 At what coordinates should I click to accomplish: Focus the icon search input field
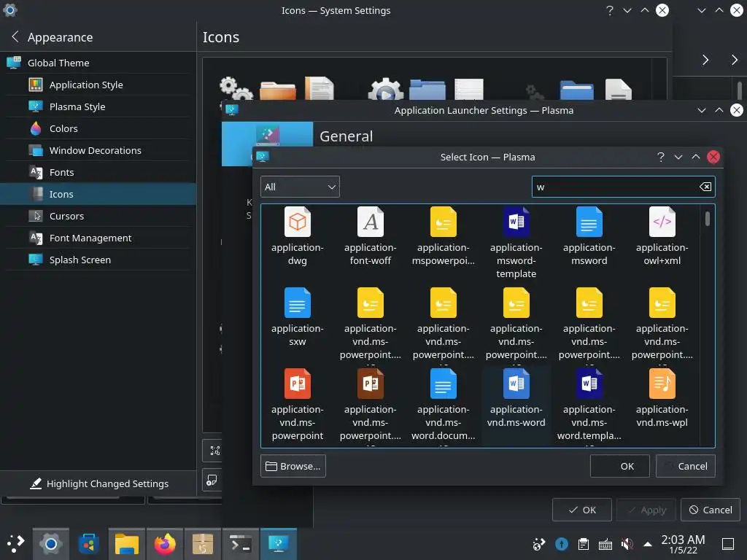623,187
